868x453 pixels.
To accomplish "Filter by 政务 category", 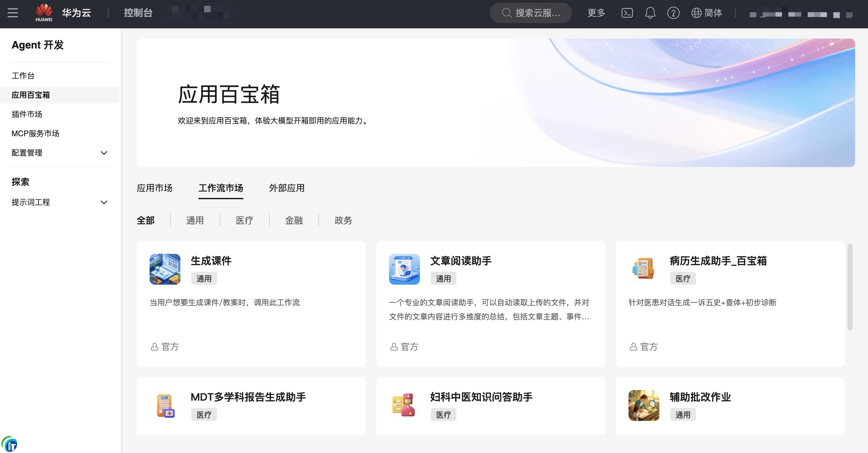I will point(343,220).
